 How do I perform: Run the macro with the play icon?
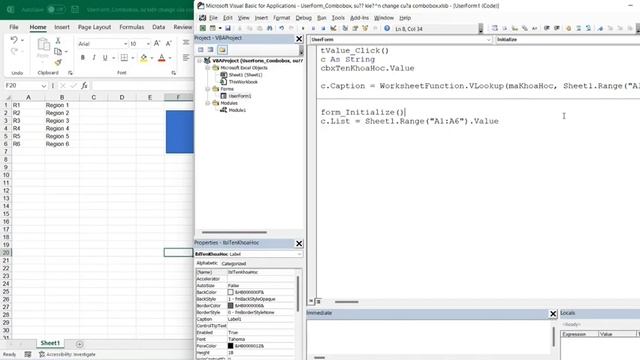pos(303,28)
